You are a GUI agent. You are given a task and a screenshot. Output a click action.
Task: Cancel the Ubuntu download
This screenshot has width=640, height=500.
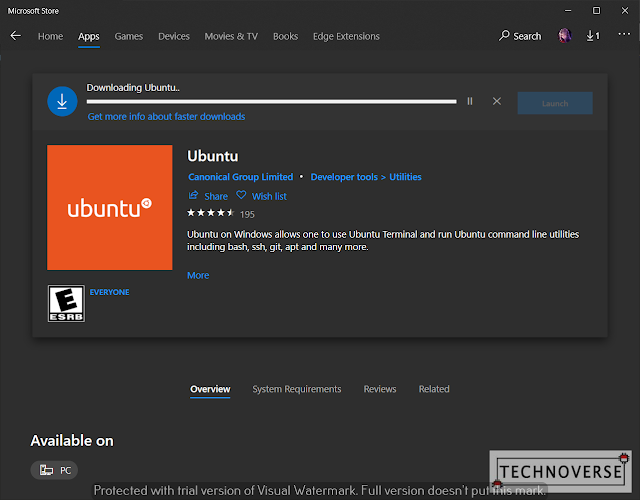tap(497, 101)
